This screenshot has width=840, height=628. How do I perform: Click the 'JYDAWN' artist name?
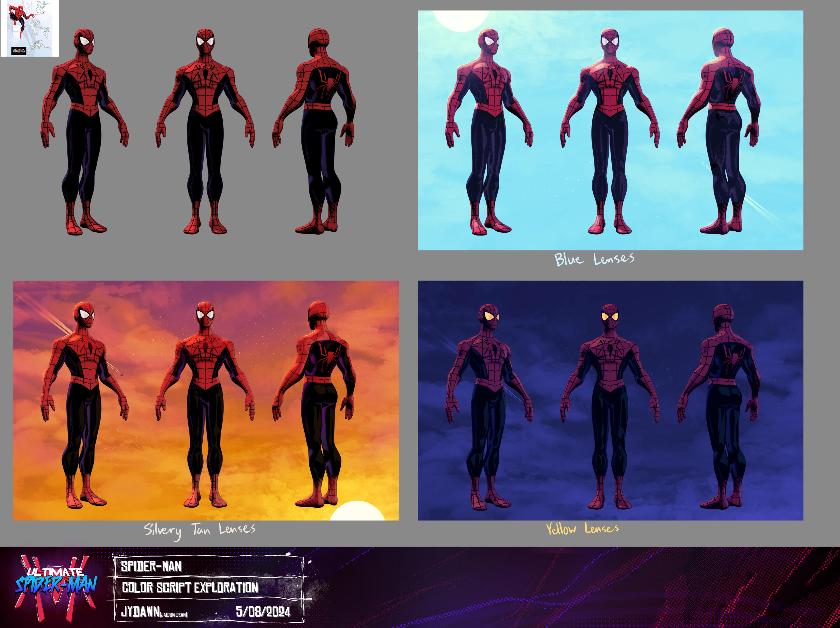pyautogui.click(x=140, y=612)
